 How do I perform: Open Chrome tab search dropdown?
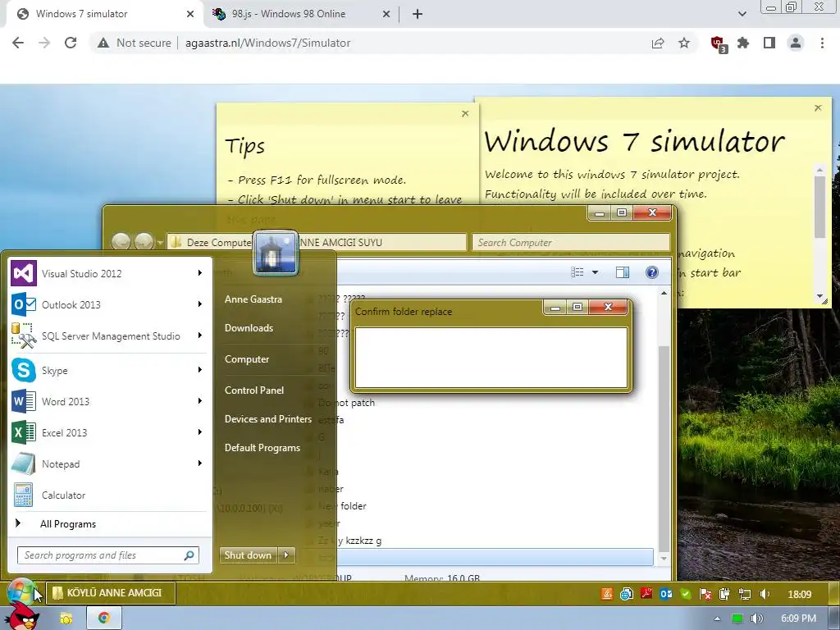pyautogui.click(x=742, y=14)
